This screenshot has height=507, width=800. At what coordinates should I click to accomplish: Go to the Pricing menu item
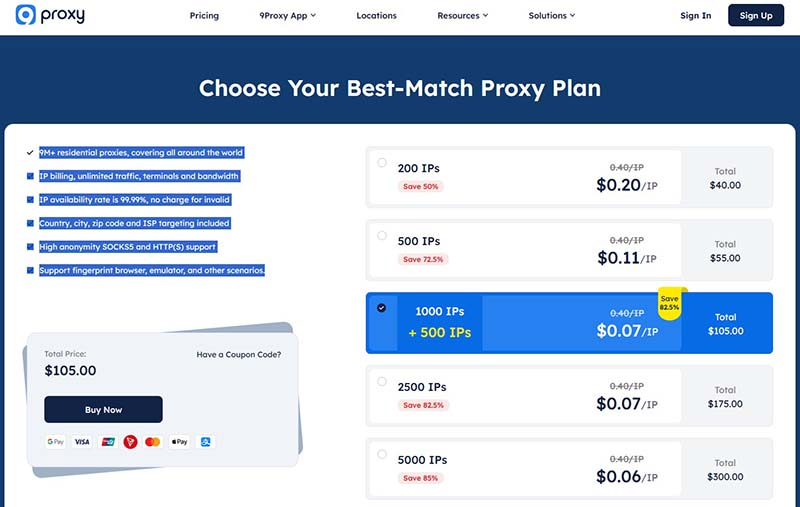204,16
